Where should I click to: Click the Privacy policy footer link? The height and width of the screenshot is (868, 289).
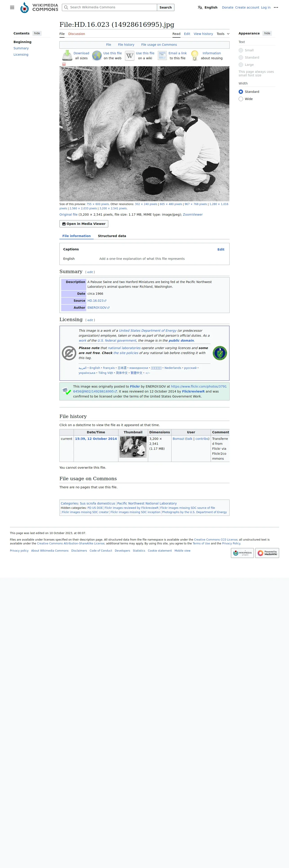[x=19, y=550]
